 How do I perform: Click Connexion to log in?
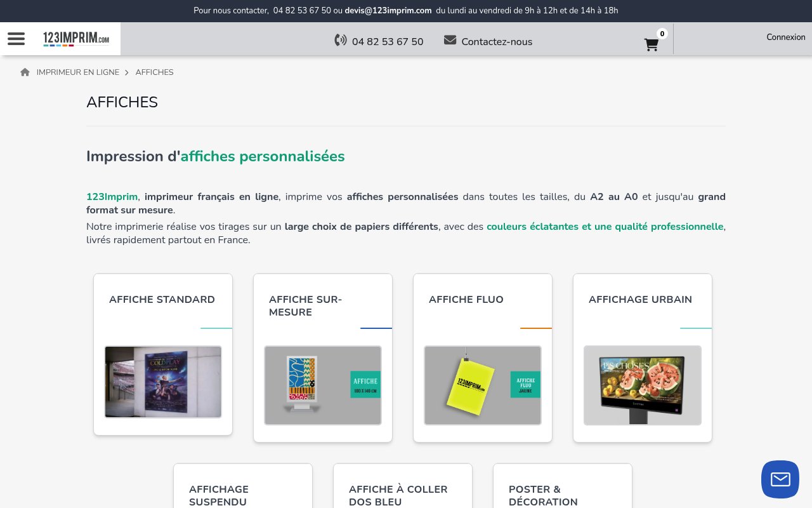point(786,37)
